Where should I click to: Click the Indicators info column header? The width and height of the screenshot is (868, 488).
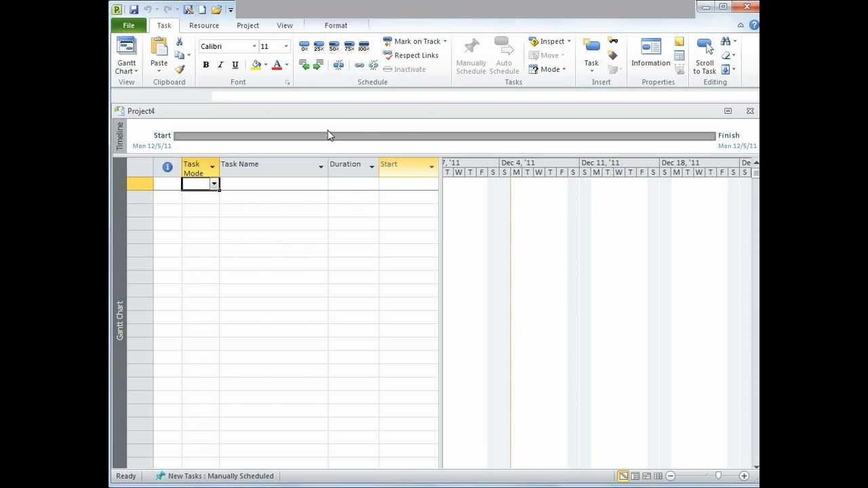coord(167,167)
